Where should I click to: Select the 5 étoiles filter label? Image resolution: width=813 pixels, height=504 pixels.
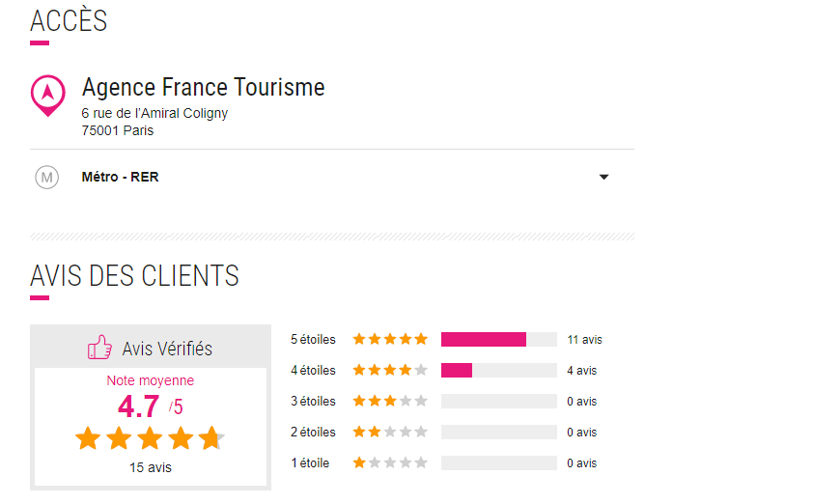tap(313, 339)
